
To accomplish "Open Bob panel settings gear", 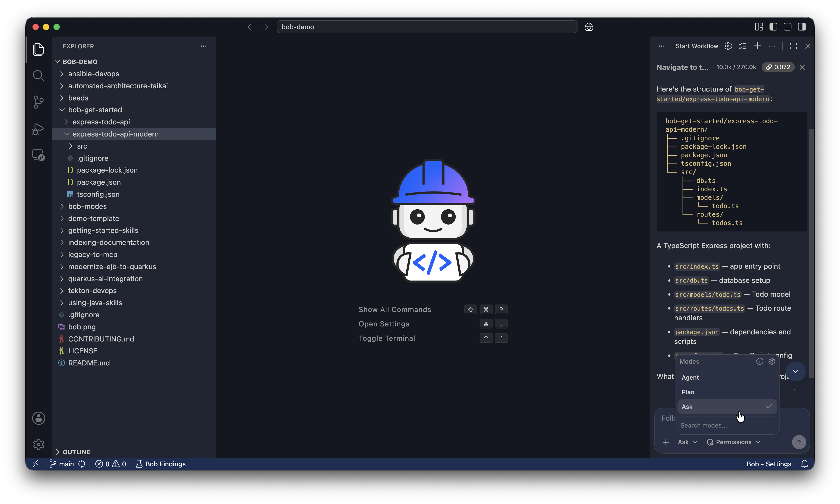I will tap(728, 46).
